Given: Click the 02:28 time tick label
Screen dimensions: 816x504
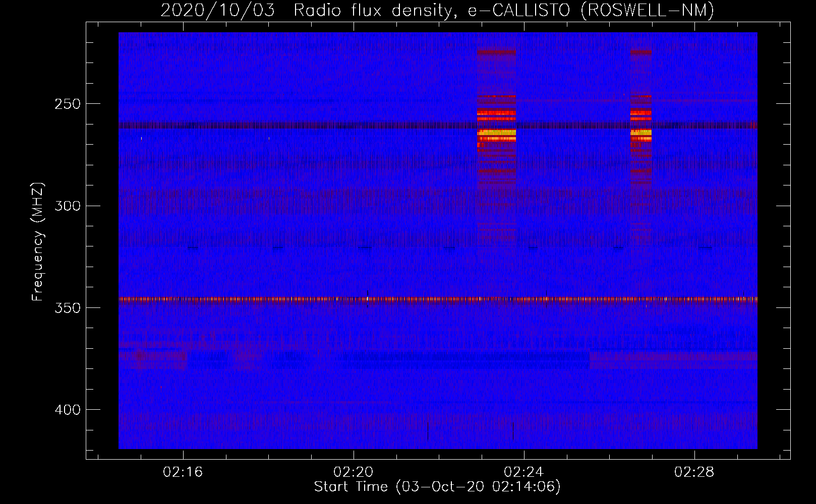Looking at the screenshot, I should (x=694, y=472).
